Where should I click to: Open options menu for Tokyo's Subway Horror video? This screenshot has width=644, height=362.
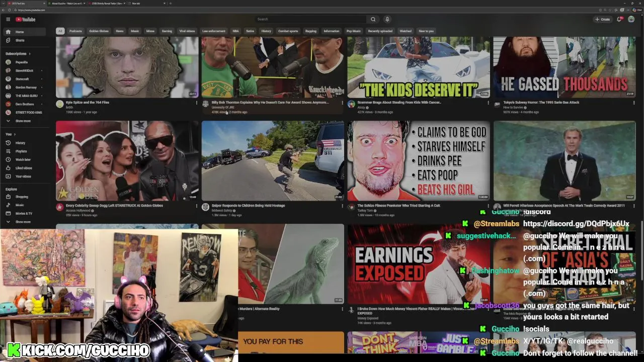(x=634, y=103)
